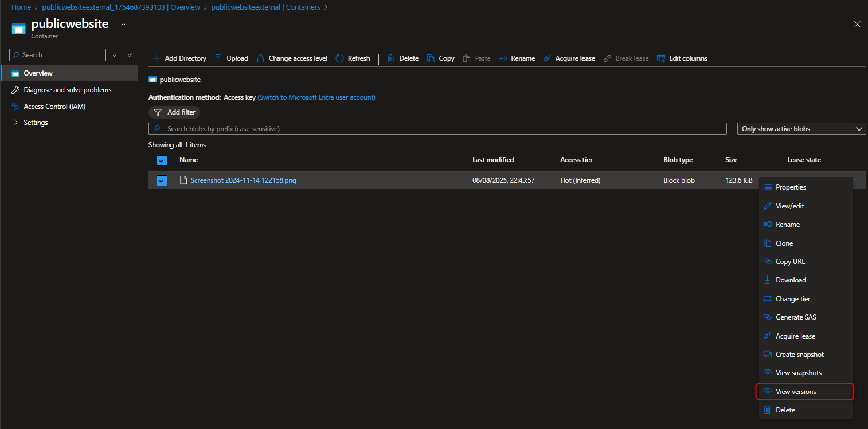Choose View snapshots from the context menu

click(797, 372)
